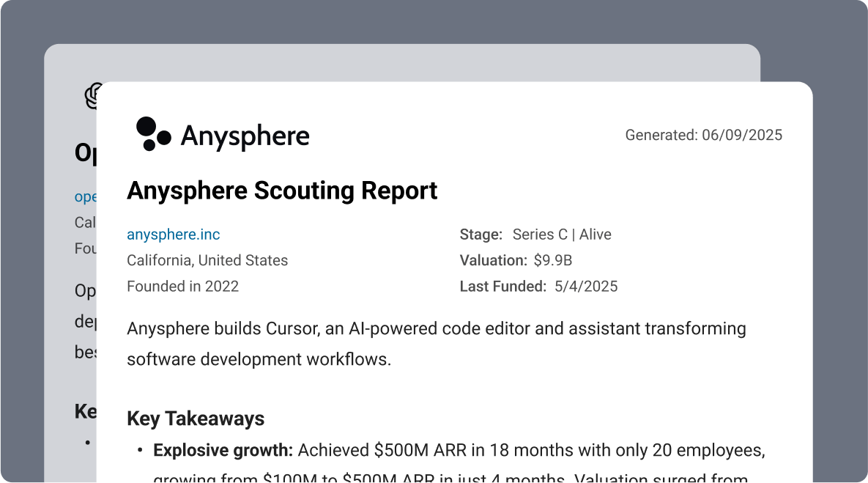
Task: Click the Last Funded: field label
Action: point(502,287)
